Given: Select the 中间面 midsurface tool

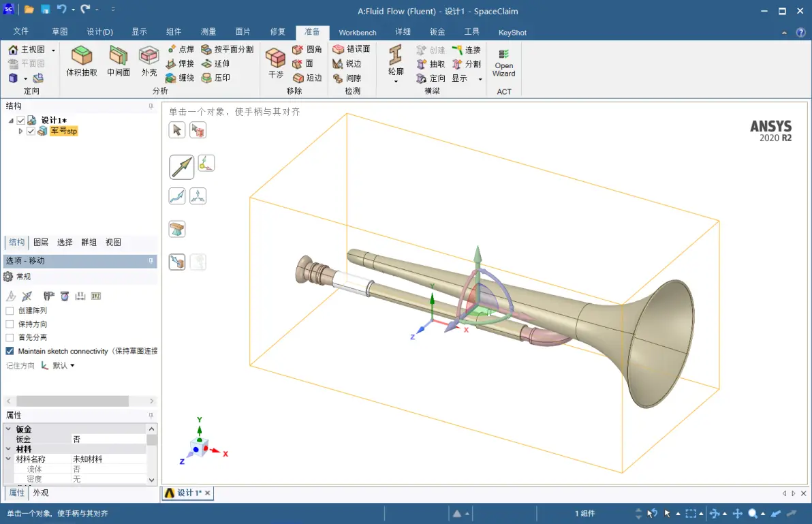Looking at the screenshot, I should click(x=119, y=61).
